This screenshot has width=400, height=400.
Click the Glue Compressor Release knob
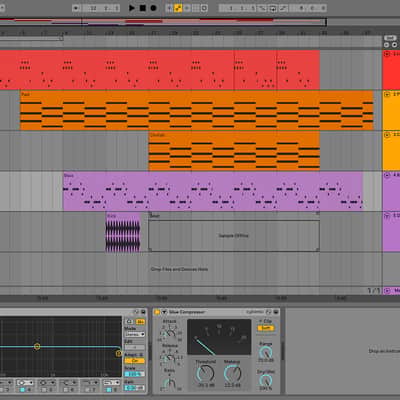coord(170,358)
